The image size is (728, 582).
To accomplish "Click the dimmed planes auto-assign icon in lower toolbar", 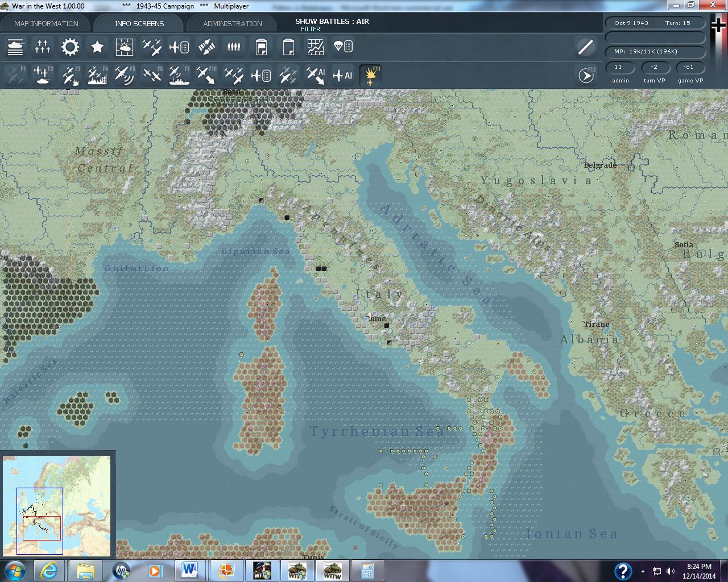I will [288, 75].
